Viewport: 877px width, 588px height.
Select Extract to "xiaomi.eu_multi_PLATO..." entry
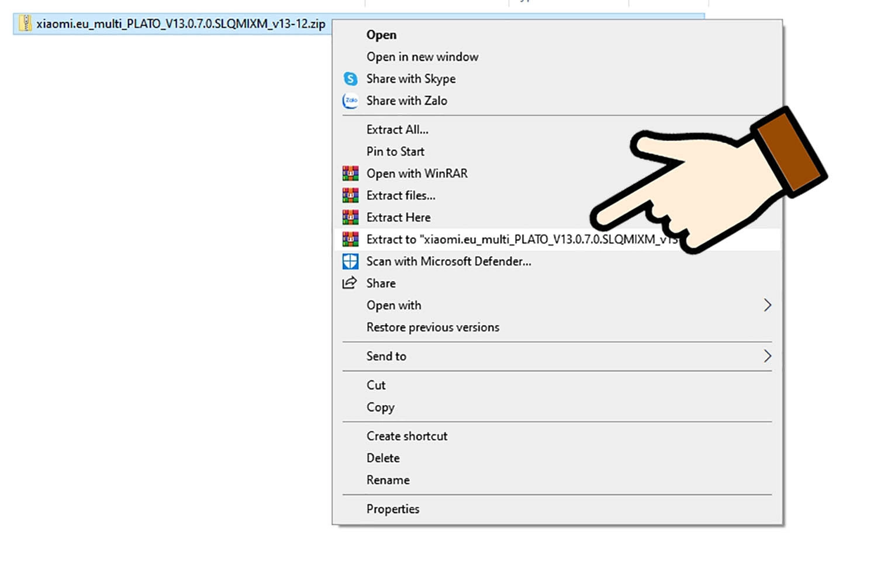tap(558, 239)
